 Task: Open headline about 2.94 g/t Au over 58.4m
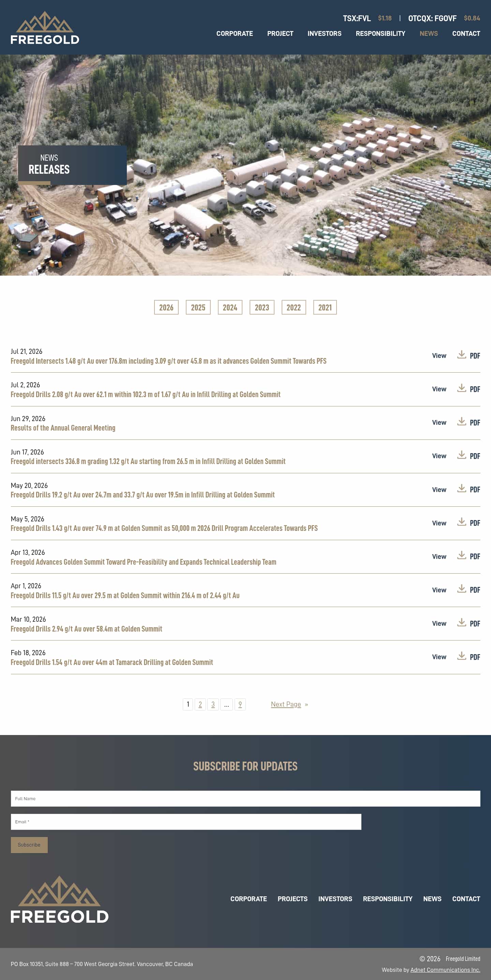pos(86,629)
